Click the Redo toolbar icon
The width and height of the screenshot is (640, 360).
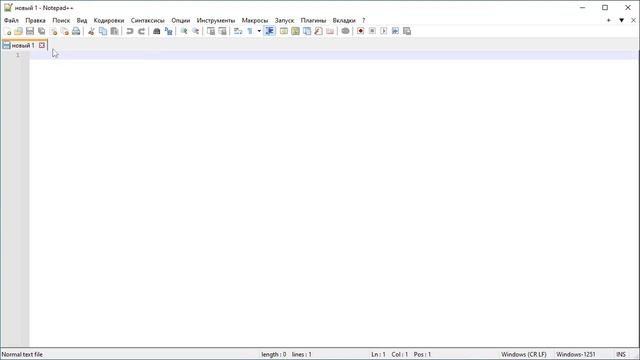tap(141, 31)
